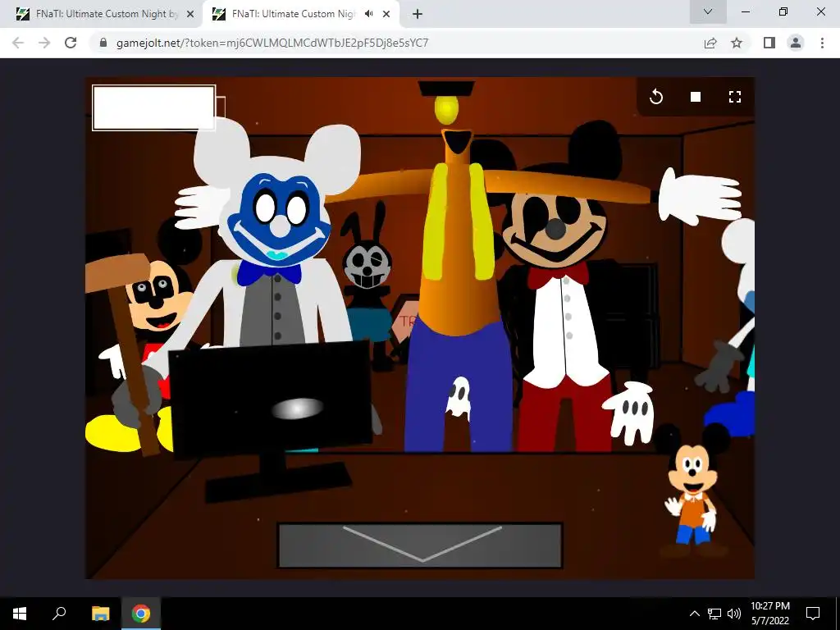Toggle the Chrome side panel
This screenshot has height=630, width=840.
pos(769,43)
